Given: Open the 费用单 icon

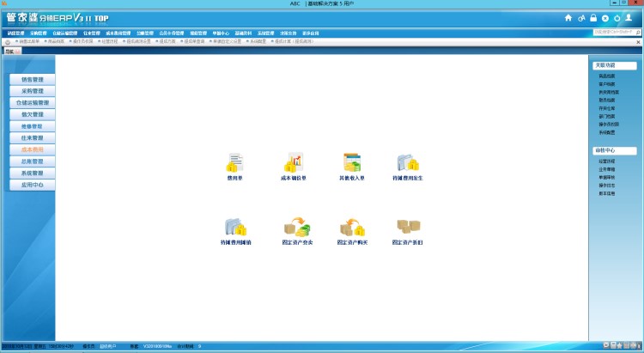Looking at the screenshot, I should (x=234, y=162).
